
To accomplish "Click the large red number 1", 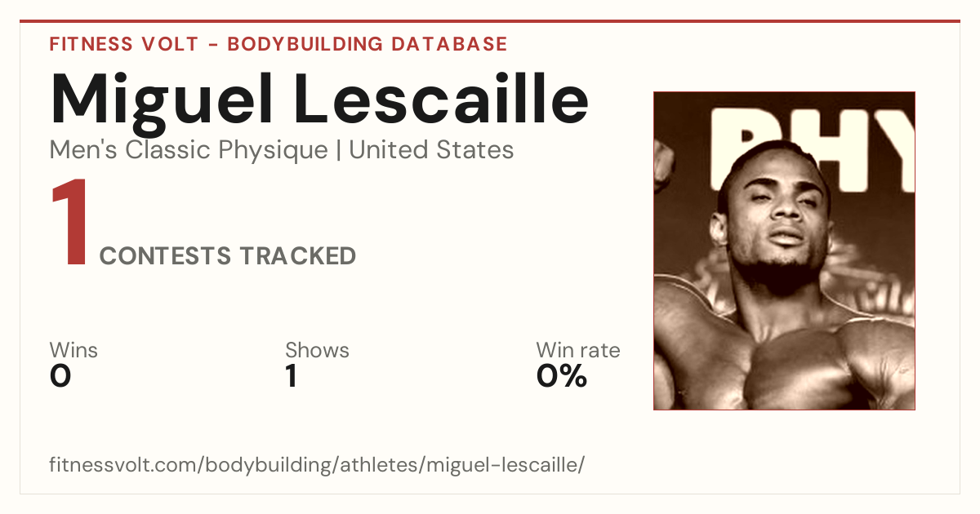I will [x=69, y=224].
